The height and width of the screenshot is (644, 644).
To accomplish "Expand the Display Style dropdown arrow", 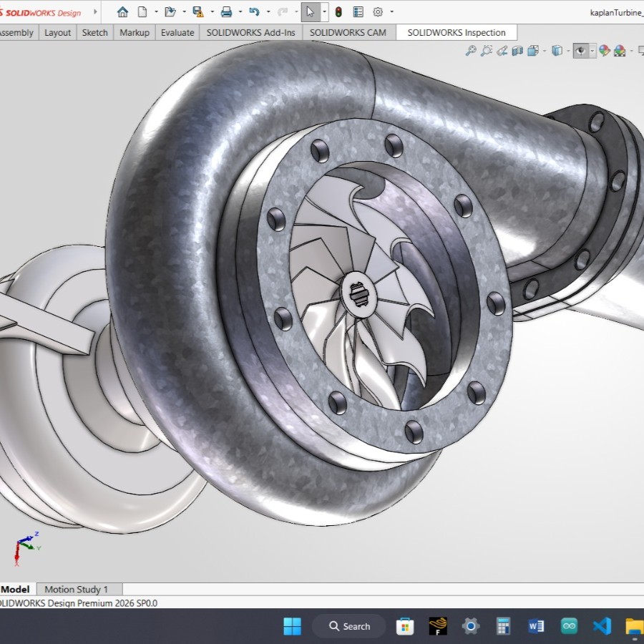I will tap(567, 51).
